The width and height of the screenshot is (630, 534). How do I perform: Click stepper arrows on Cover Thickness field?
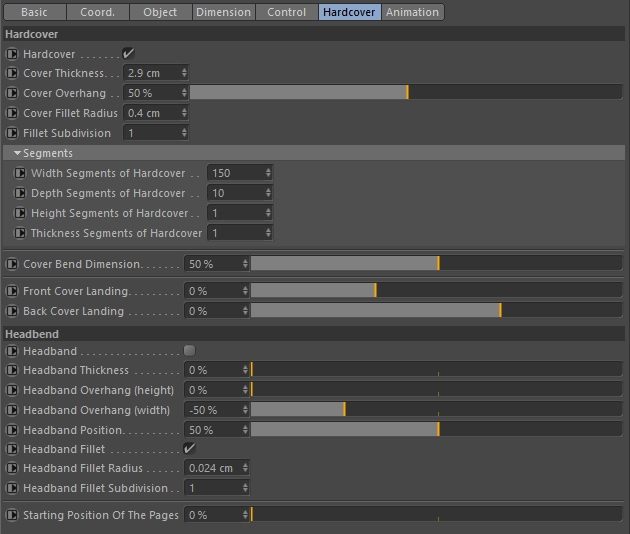pyautogui.click(x=184, y=73)
